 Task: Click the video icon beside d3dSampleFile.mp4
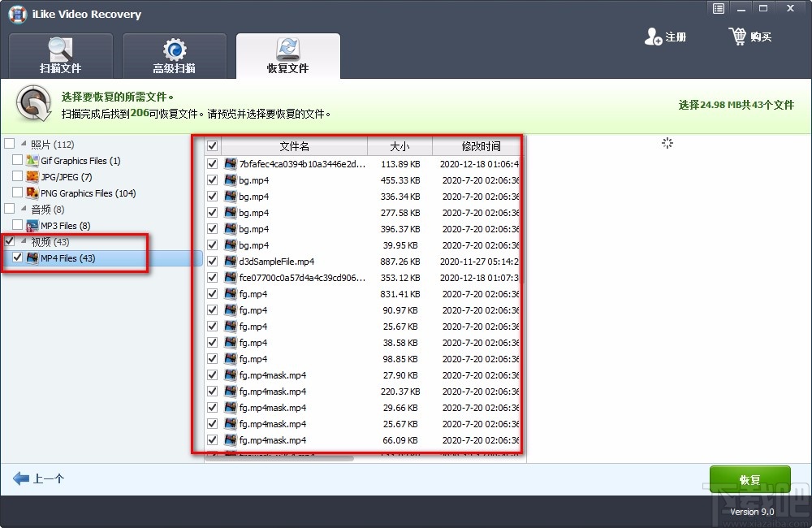230,261
